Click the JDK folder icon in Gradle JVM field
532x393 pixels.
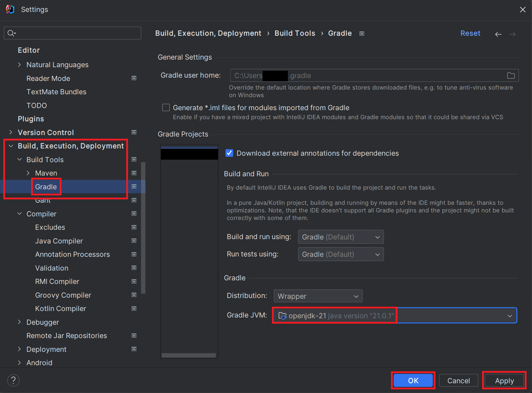(x=282, y=316)
